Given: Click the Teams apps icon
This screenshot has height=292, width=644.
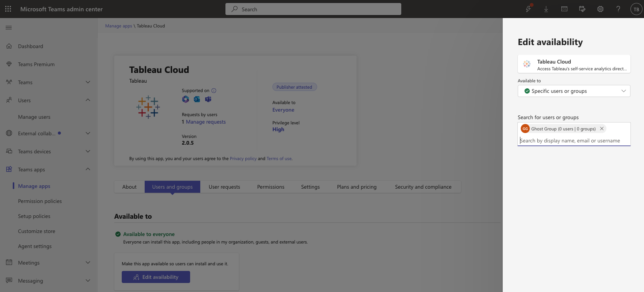Looking at the screenshot, I should click(9, 169).
